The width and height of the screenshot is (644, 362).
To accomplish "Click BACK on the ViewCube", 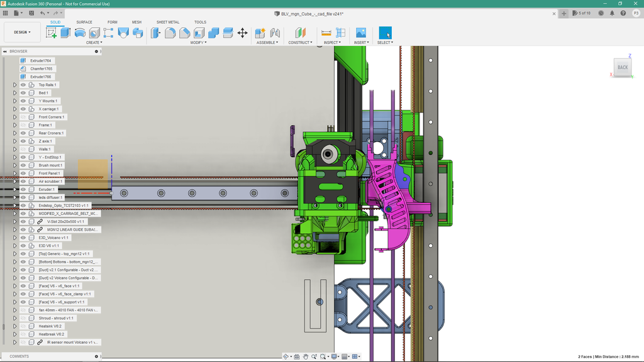I will [x=622, y=67].
